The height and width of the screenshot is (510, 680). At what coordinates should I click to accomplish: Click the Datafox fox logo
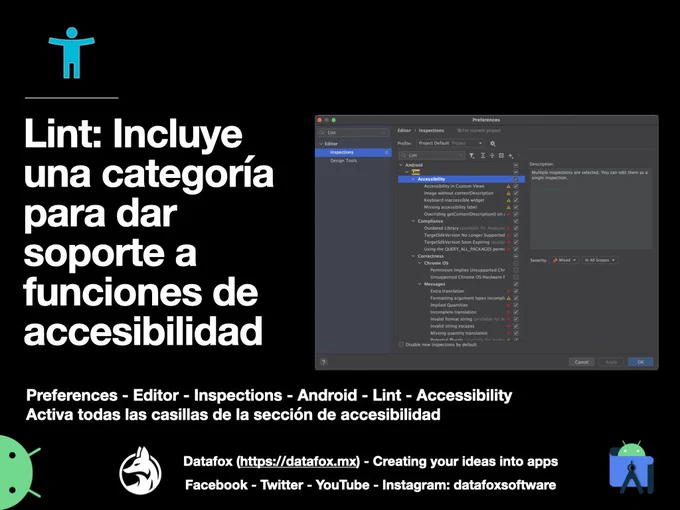pyautogui.click(x=141, y=471)
